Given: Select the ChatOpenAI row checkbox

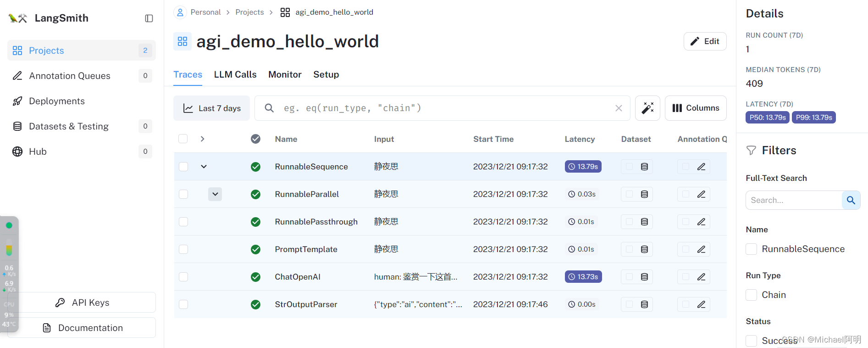Looking at the screenshot, I should pos(183,277).
